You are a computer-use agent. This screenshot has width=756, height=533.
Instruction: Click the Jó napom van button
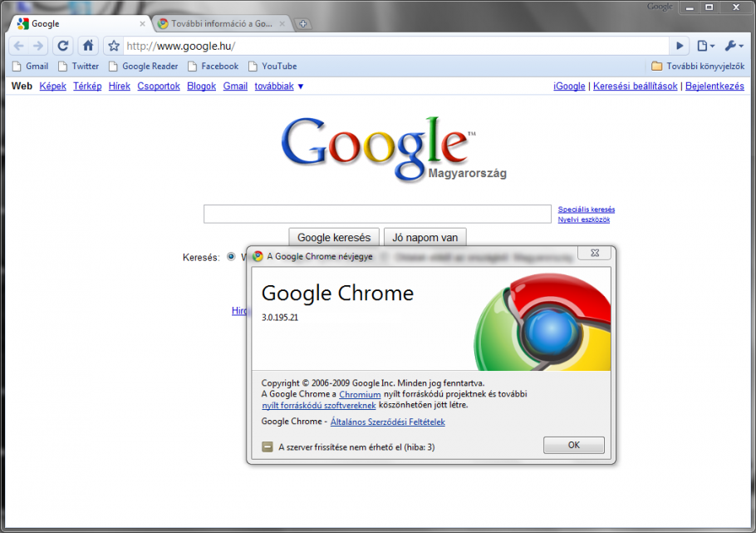(425, 237)
